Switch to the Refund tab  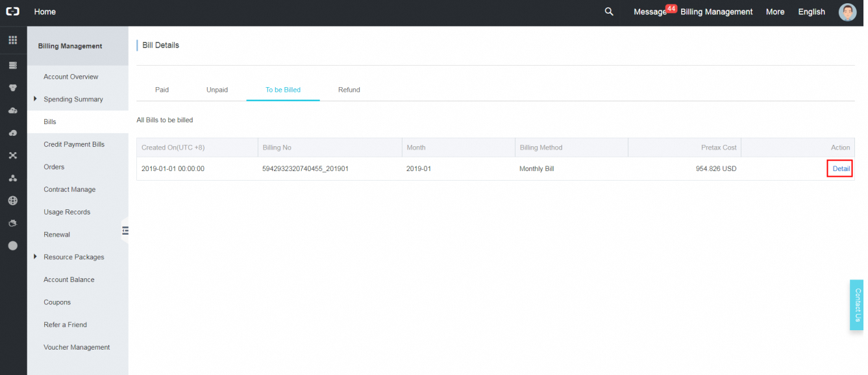[349, 90]
